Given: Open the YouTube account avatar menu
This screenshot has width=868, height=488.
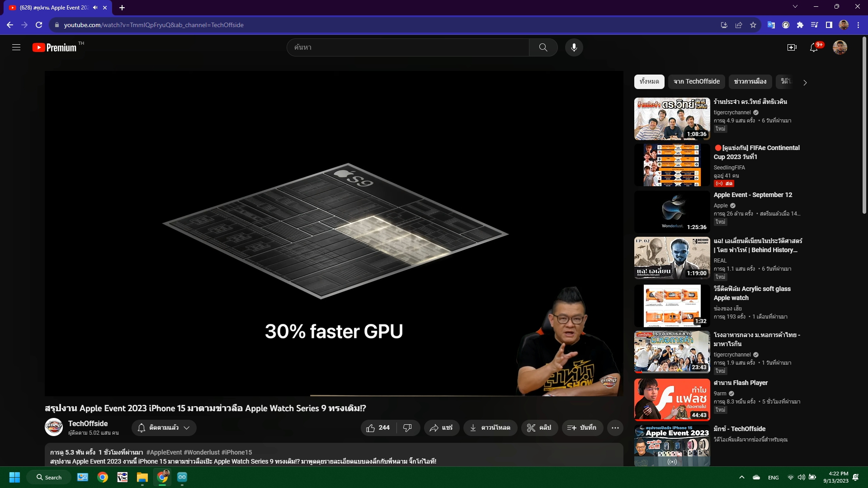Looking at the screenshot, I should pos(840,47).
